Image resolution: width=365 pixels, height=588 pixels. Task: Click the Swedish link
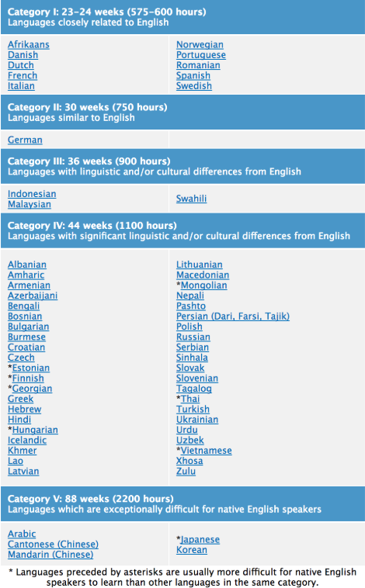coord(194,86)
